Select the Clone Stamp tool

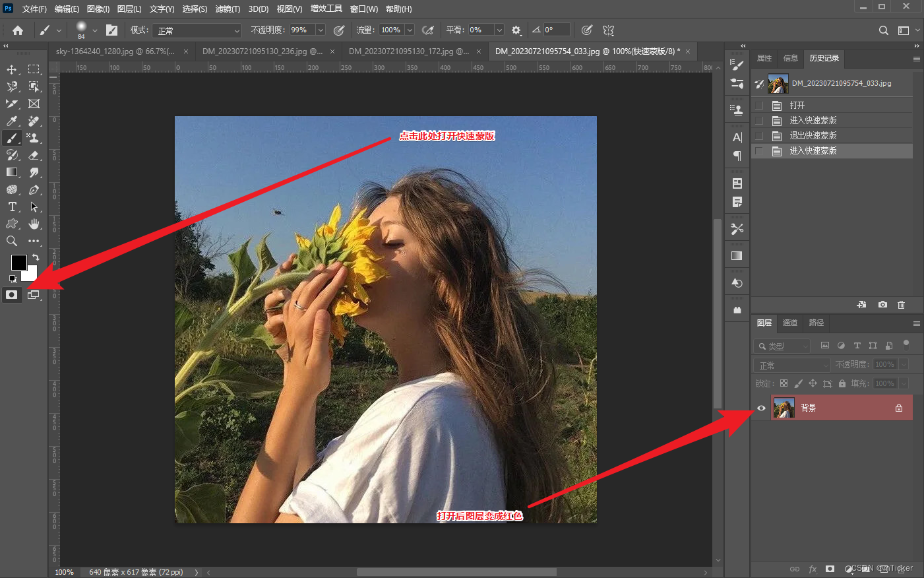pos(34,138)
